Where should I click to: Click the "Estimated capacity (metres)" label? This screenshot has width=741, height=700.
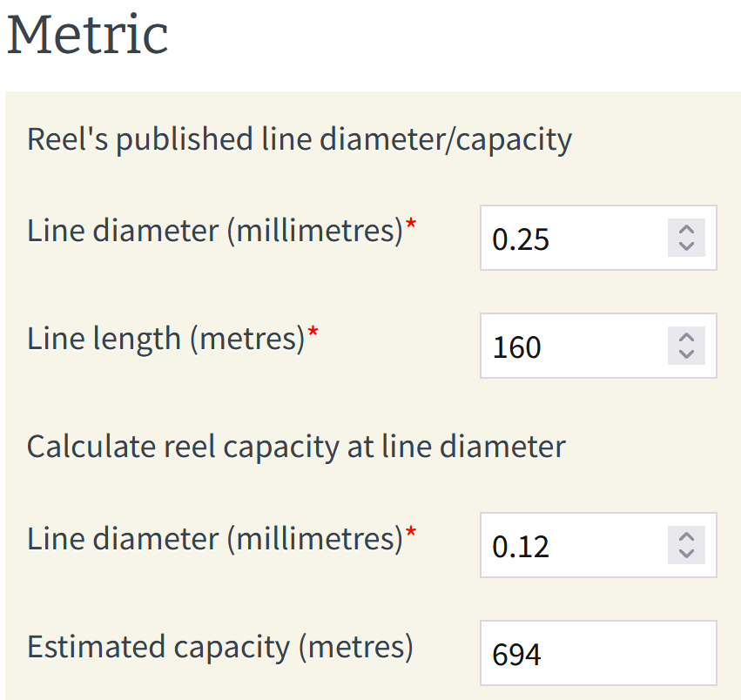click(219, 647)
